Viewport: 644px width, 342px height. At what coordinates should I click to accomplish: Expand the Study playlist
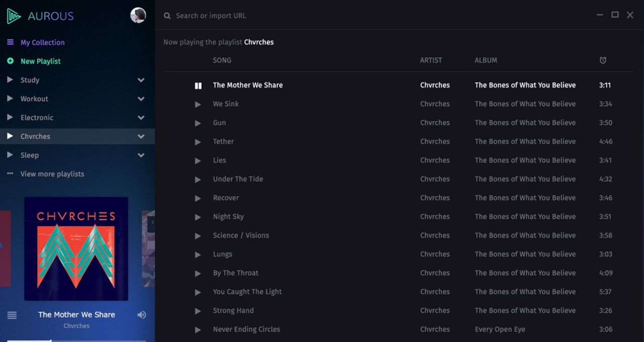[141, 80]
